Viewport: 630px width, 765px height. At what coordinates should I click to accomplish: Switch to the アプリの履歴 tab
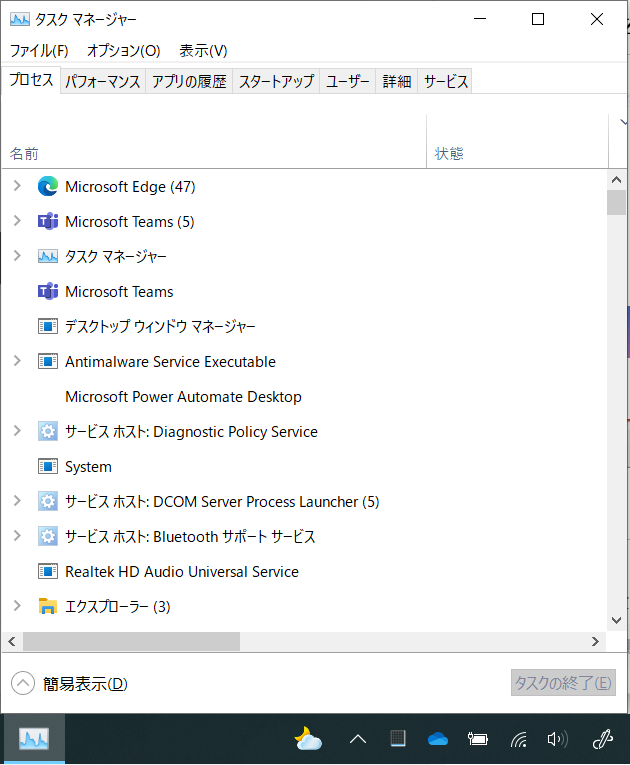pyautogui.click(x=189, y=81)
